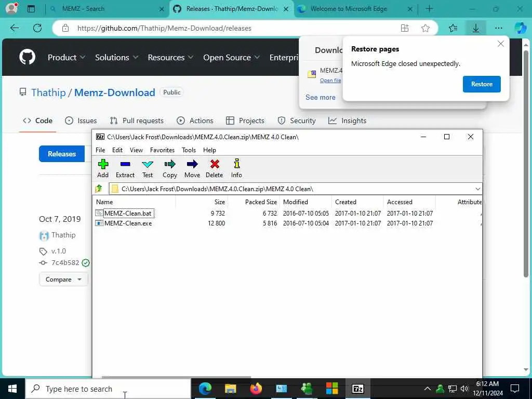Image resolution: width=532 pixels, height=399 pixels.
Task: Open the Thathip owner link
Action: [x=48, y=92]
